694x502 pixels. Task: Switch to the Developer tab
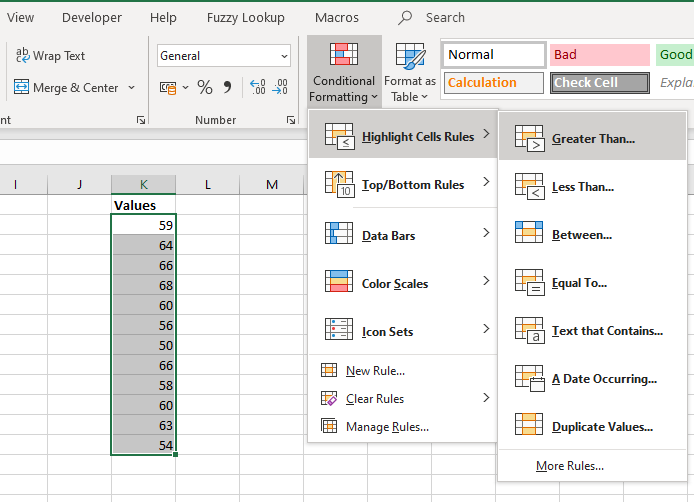(x=92, y=17)
